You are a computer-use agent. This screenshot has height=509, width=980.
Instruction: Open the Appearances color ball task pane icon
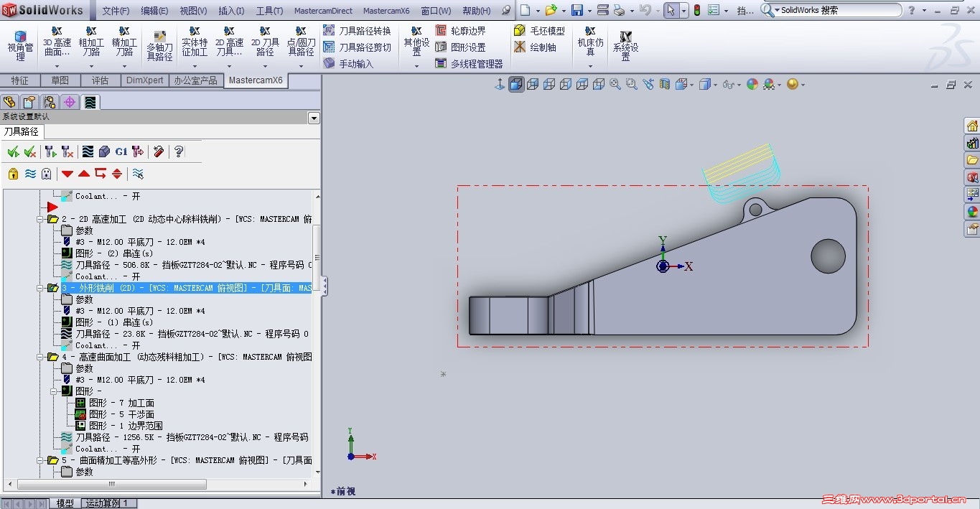coord(972,212)
